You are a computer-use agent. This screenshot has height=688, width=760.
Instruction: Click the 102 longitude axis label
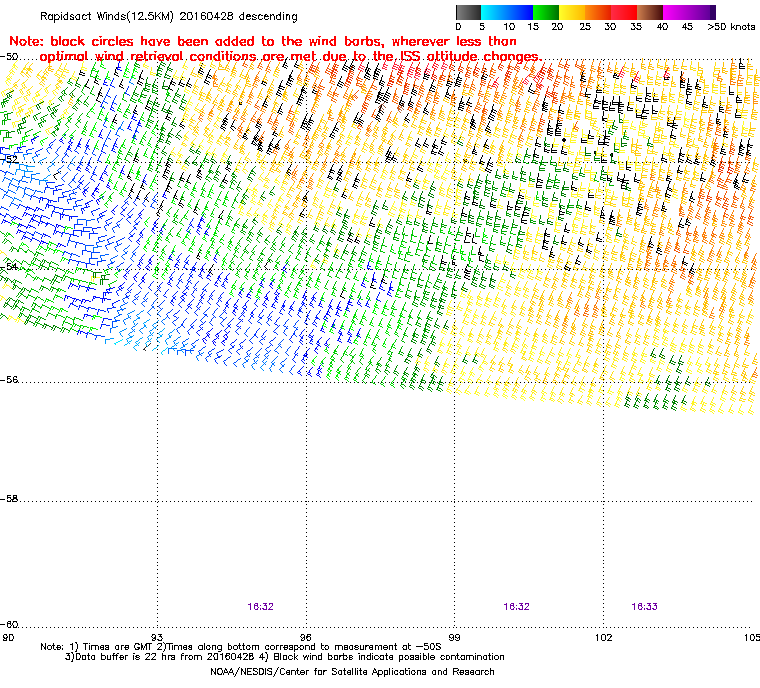(x=603, y=637)
